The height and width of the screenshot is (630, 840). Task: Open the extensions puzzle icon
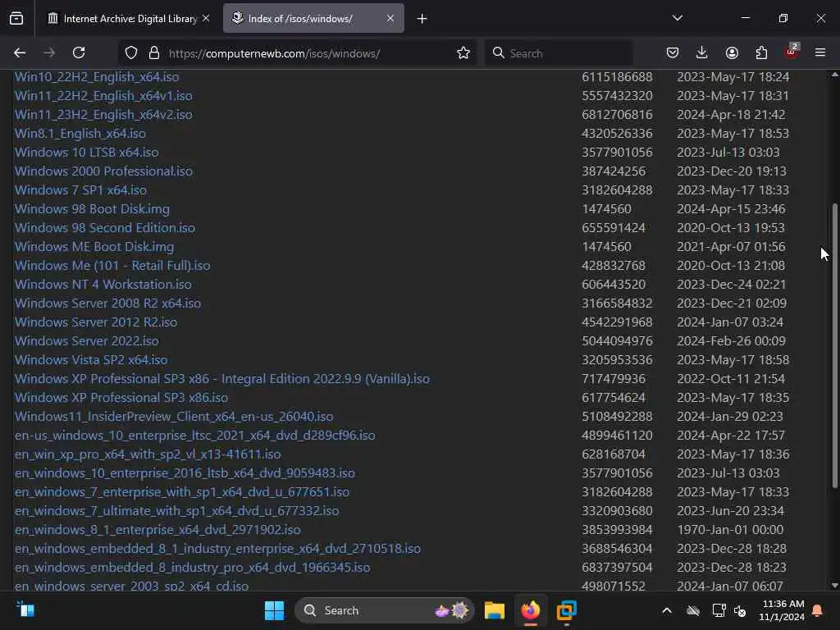(x=761, y=52)
